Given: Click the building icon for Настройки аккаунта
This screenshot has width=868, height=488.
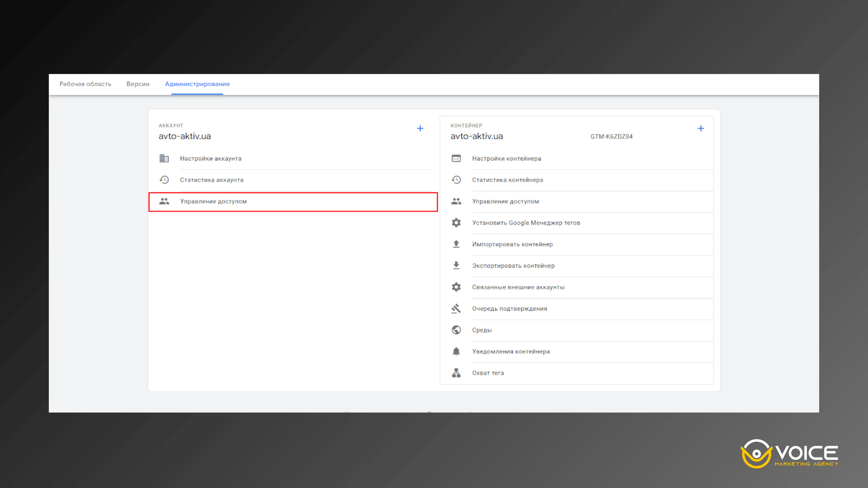Looking at the screenshot, I should click(164, 158).
